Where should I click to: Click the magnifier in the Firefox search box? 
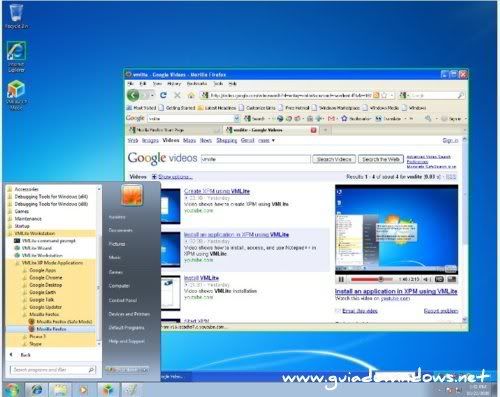(x=460, y=96)
